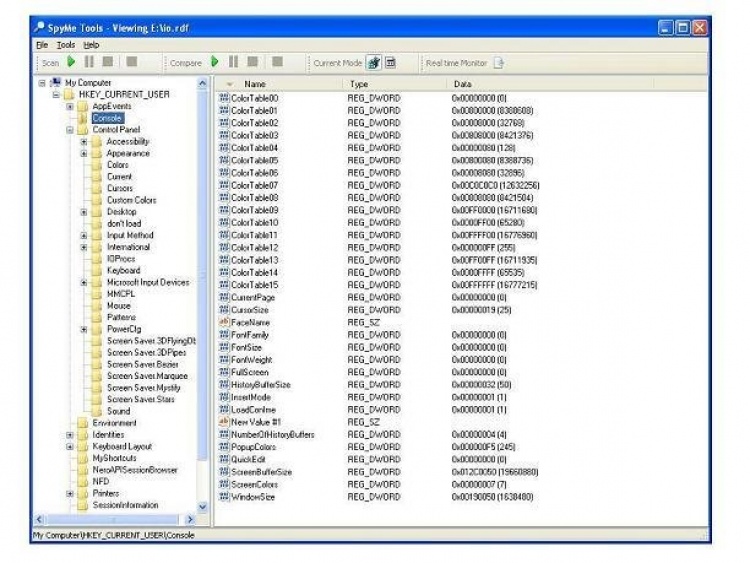Screen dimensions: 750x563
Task: Pause the Scan operation
Action: click(x=89, y=62)
